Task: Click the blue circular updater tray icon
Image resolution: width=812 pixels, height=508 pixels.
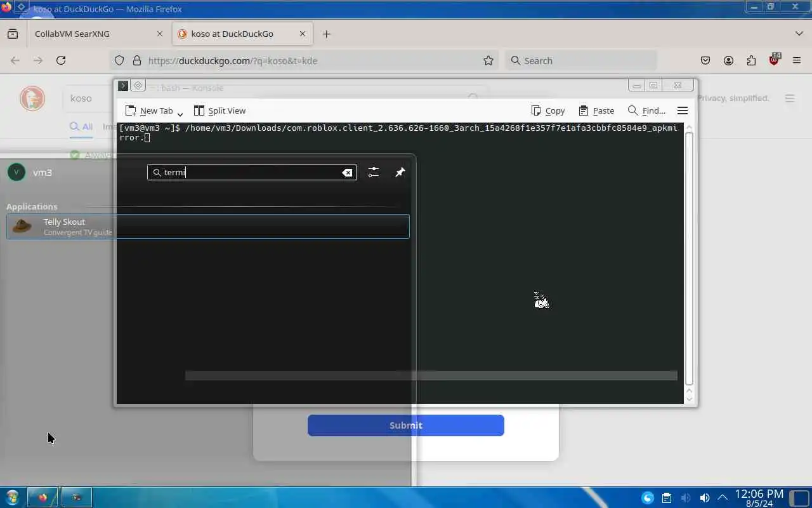Action: 647,498
